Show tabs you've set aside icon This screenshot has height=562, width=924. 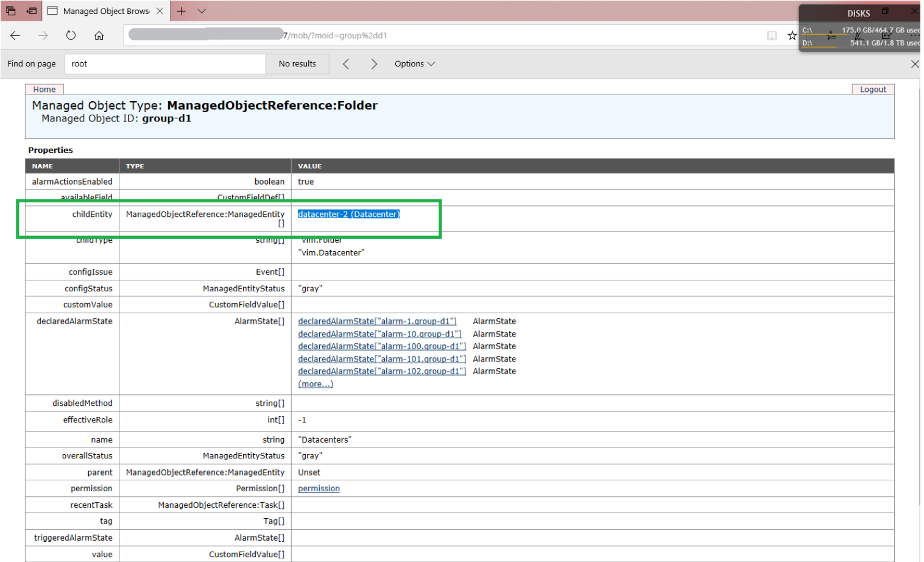click(x=11, y=11)
